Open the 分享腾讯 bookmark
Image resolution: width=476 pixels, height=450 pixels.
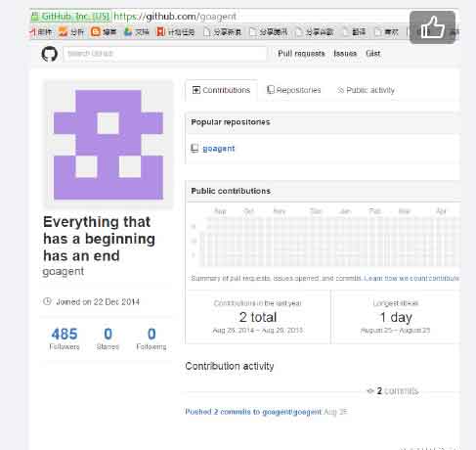[x=269, y=31]
